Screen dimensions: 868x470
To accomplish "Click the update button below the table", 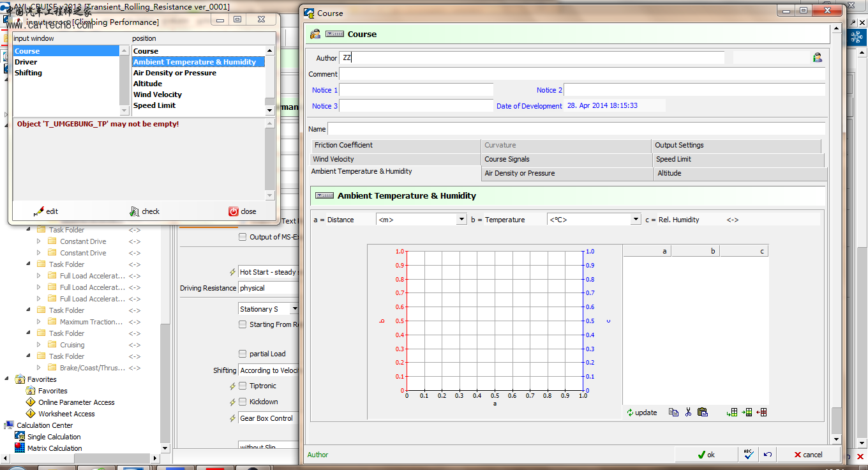I will tap(641, 413).
